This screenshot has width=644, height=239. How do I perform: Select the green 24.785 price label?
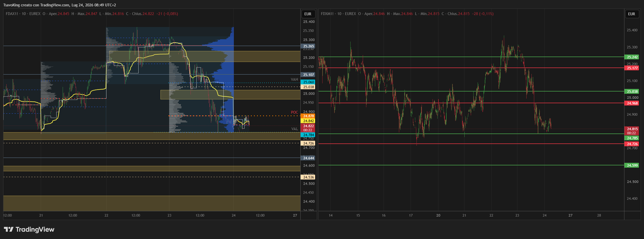coord(632,138)
